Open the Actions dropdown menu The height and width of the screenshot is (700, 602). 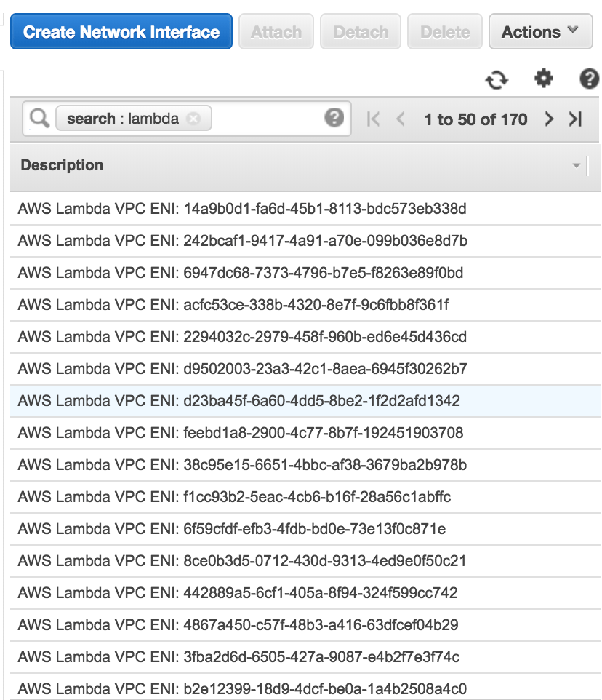540,32
